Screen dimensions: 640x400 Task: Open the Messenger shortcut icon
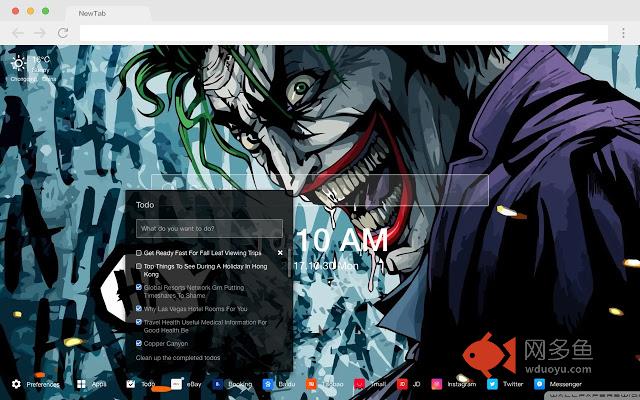(x=539, y=384)
